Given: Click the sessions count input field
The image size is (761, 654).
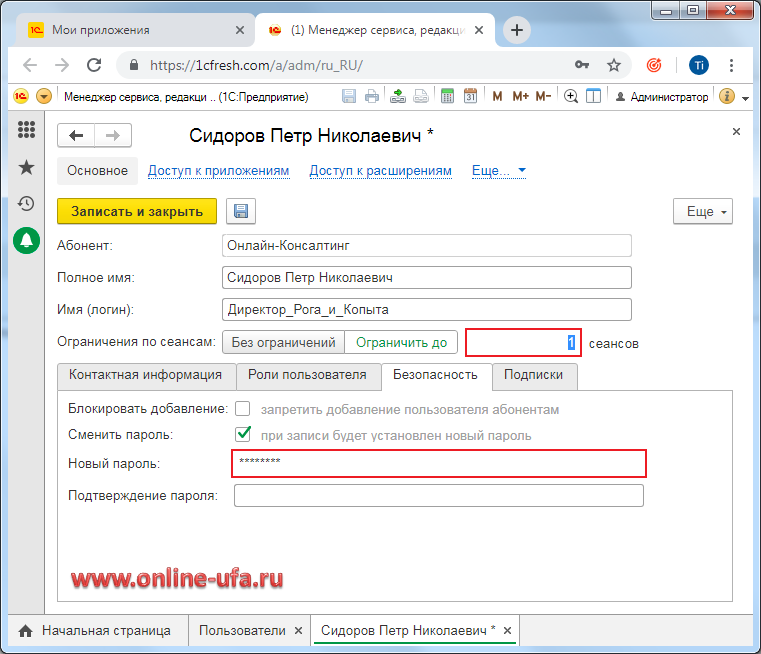Looking at the screenshot, I should pyautogui.click(x=523, y=343).
